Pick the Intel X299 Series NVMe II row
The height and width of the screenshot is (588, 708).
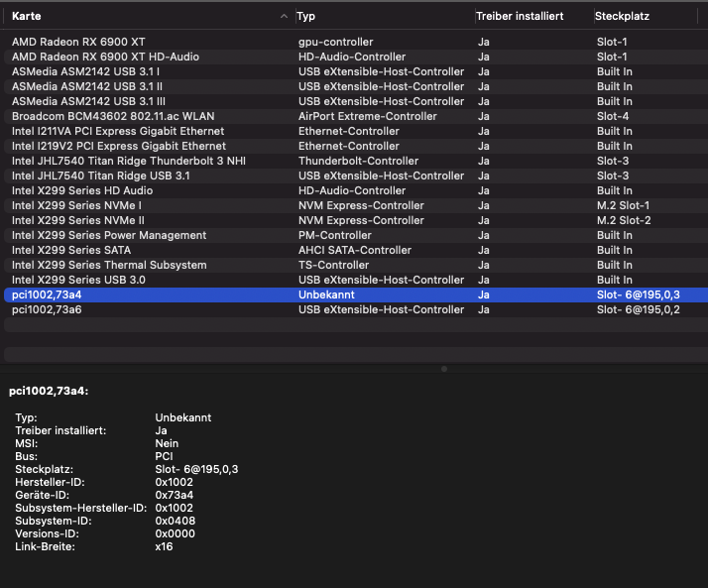(78, 220)
